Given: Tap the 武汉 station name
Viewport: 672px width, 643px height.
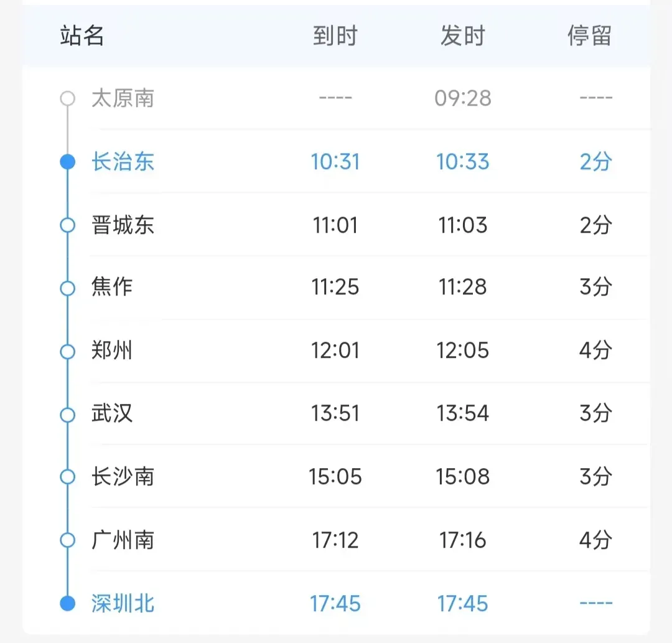Looking at the screenshot, I should [x=112, y=414].
